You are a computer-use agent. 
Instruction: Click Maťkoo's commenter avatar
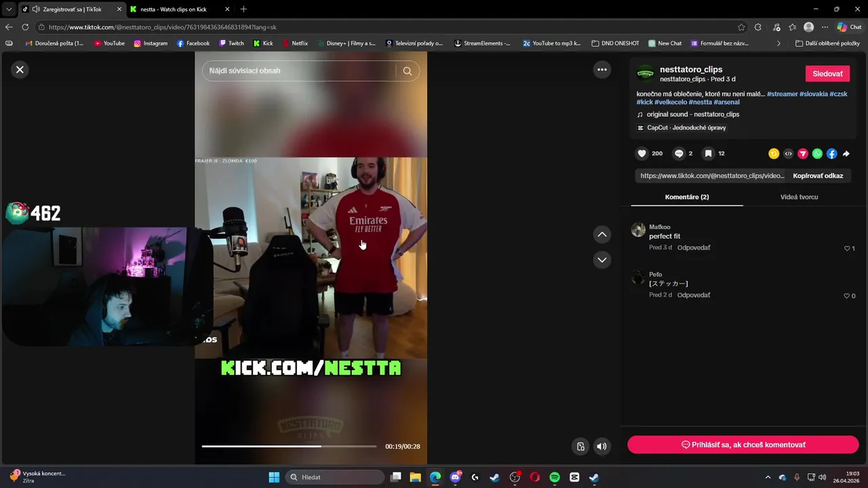click(638, 229)
